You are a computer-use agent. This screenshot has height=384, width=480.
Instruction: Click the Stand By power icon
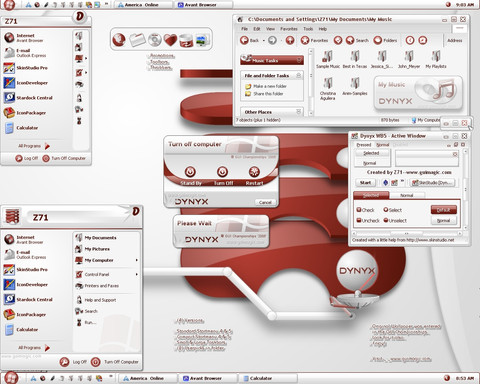[190, 172]
